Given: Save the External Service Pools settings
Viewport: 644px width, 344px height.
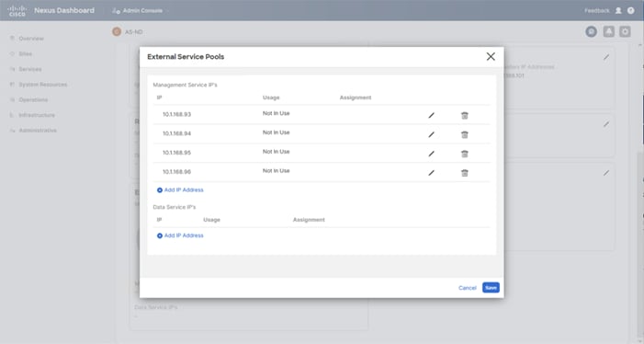Looking at the screenshot, I should click(491, 288).
